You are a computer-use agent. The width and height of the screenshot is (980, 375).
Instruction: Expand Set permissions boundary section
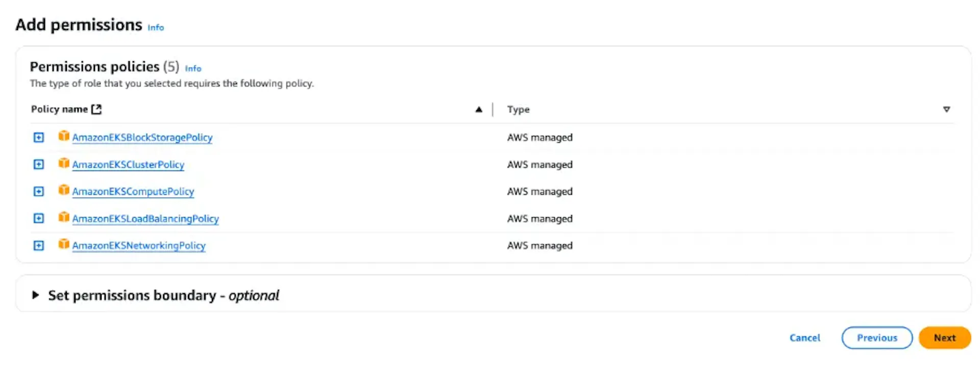35,295
